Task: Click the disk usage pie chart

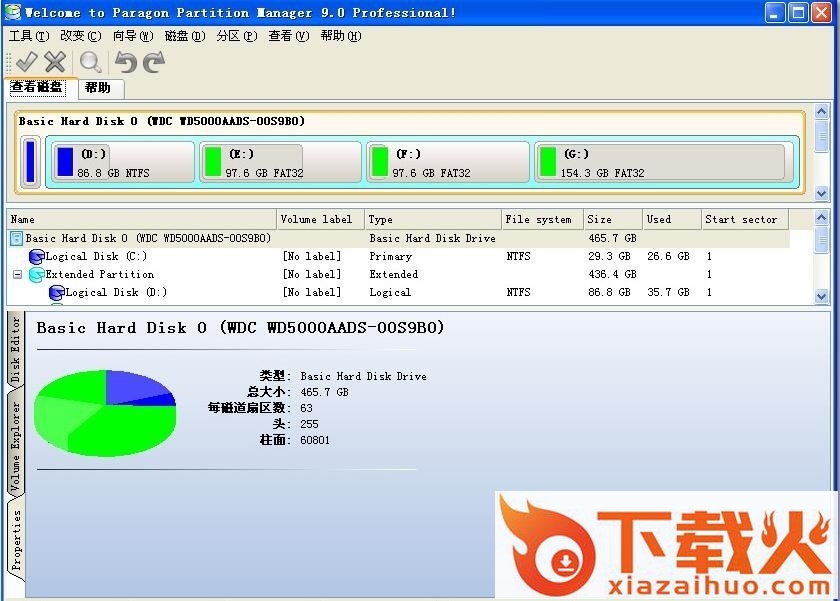Action: point(105,413)
